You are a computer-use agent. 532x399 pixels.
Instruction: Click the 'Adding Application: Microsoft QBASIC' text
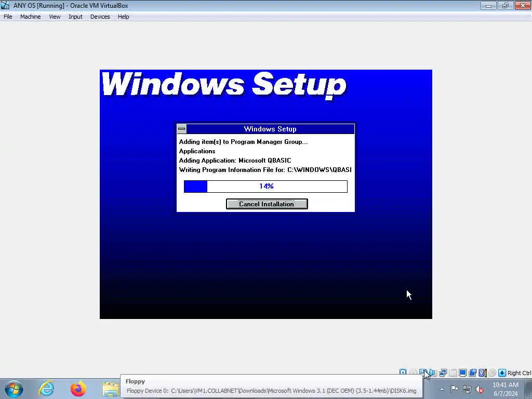point(235,161)
